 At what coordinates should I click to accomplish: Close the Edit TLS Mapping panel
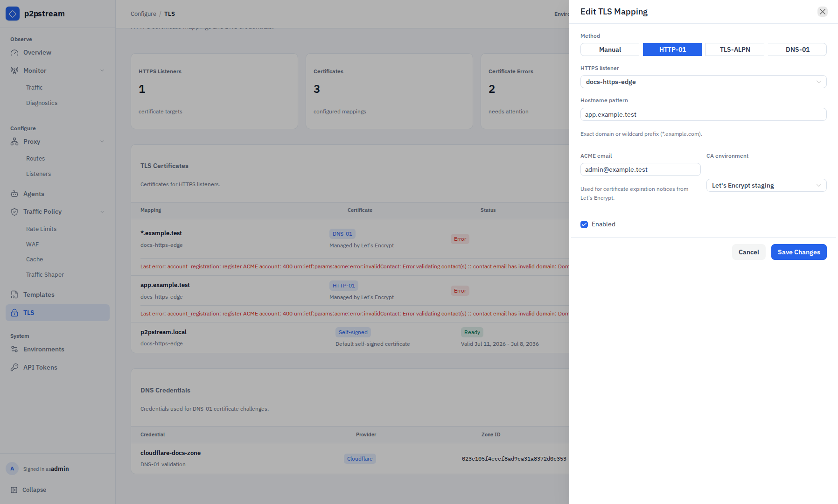823,12
